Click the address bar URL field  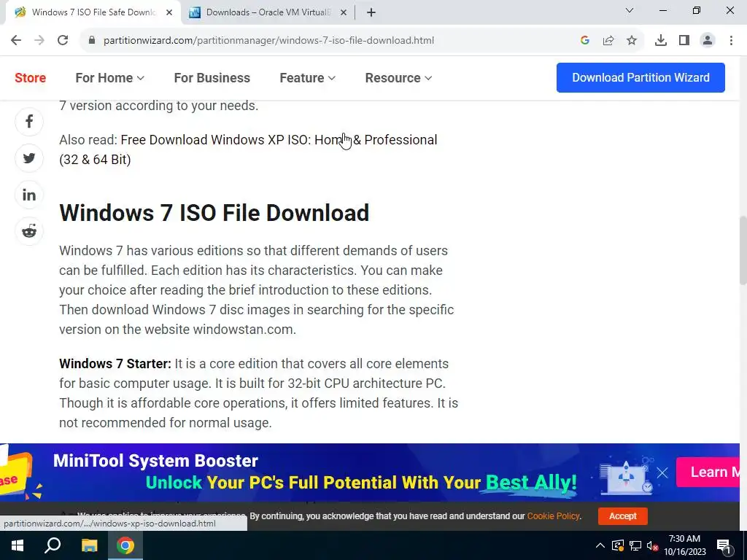[268, 41]
